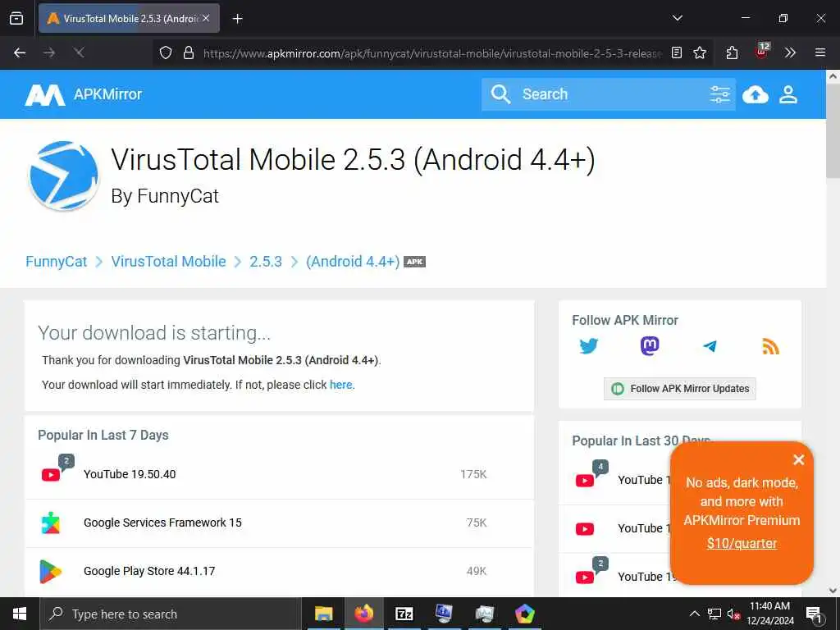The image size is (840, 630).
Task: Open File Explorer from the taskbar
Action: coord(323,614)
